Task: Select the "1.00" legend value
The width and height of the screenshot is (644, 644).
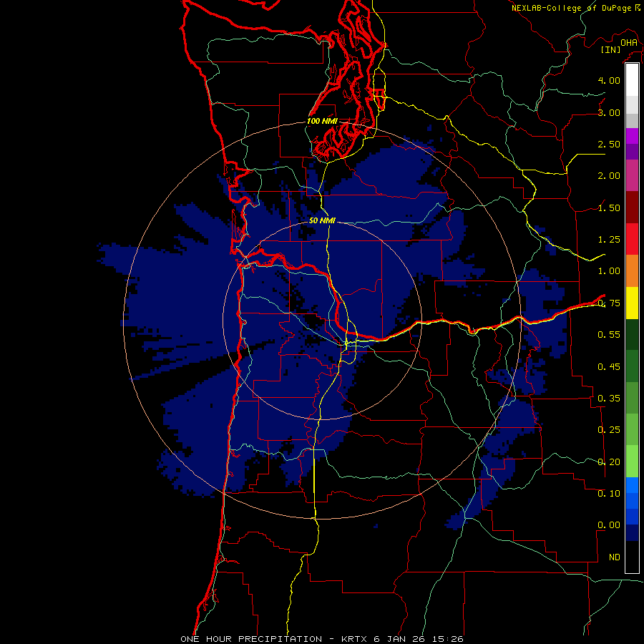Action: pos(609,270)
